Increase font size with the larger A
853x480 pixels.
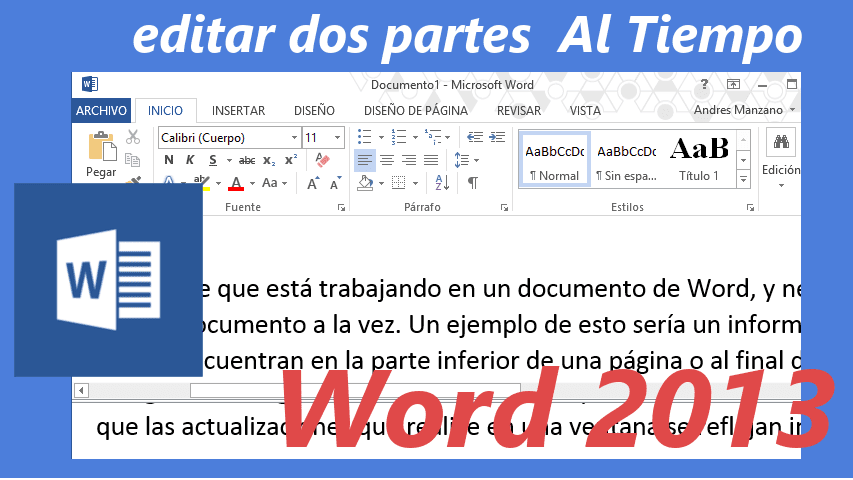tap(313, 183)
